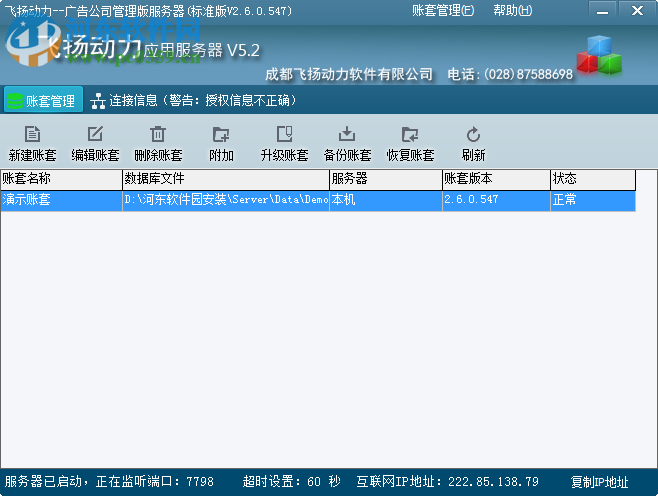Click the 数据库文件 column header

(226, 180)
